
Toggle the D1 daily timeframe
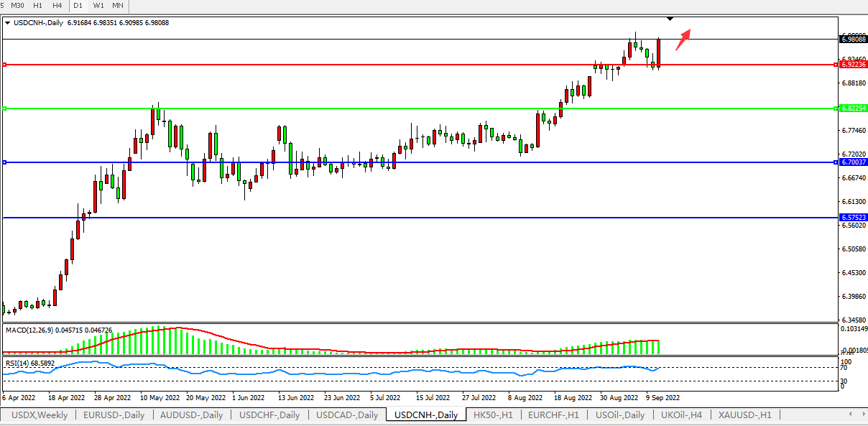point(79,6)
